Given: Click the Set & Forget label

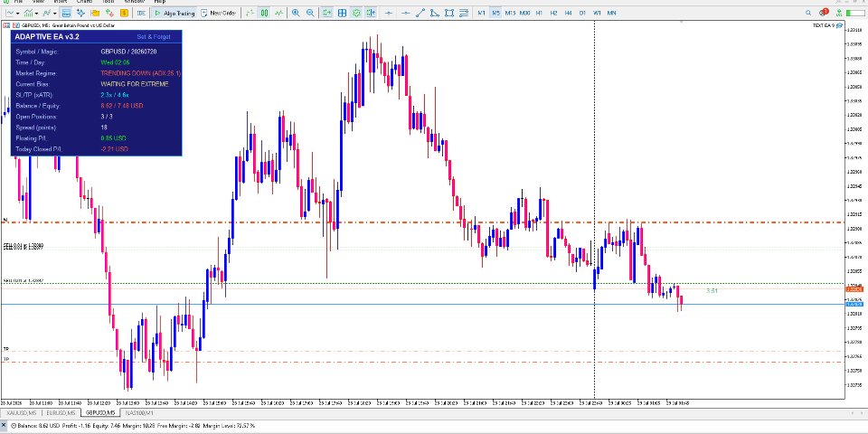Looking at the screenshot, I should [154, 36].
